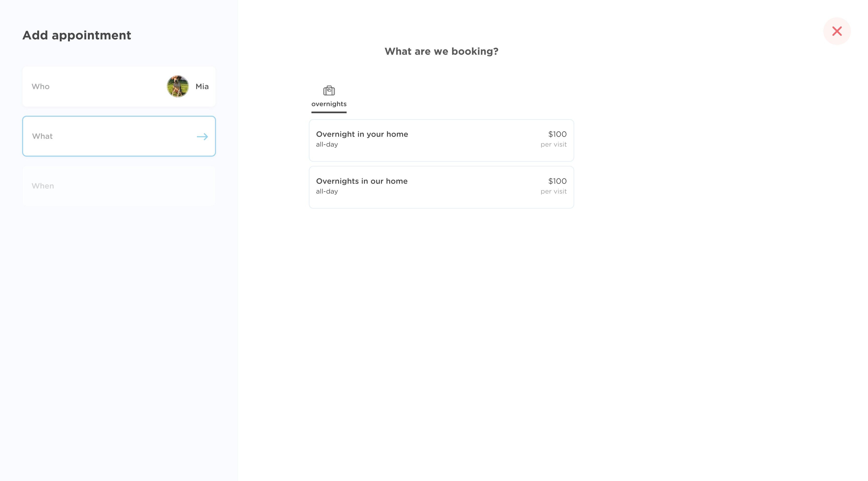
Task: Select the overnights tab label
Action: pos(329,104)
